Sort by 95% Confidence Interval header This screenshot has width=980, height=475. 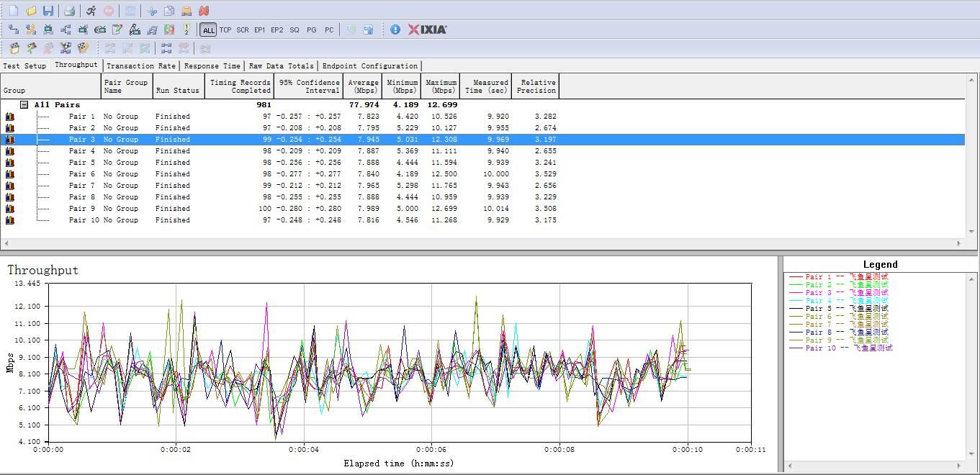(x=308, y=86)
